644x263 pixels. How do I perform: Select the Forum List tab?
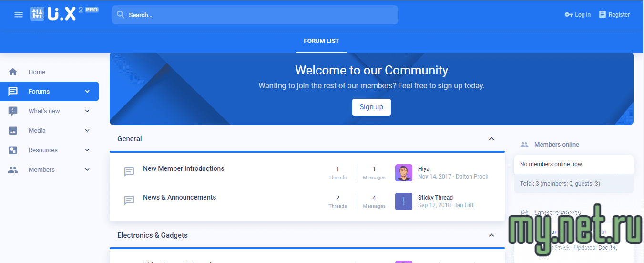(x=321, y=41)
